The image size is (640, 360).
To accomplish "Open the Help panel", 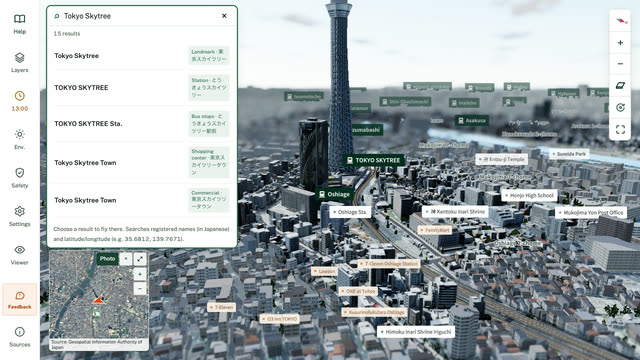I will tap(20, 24).
